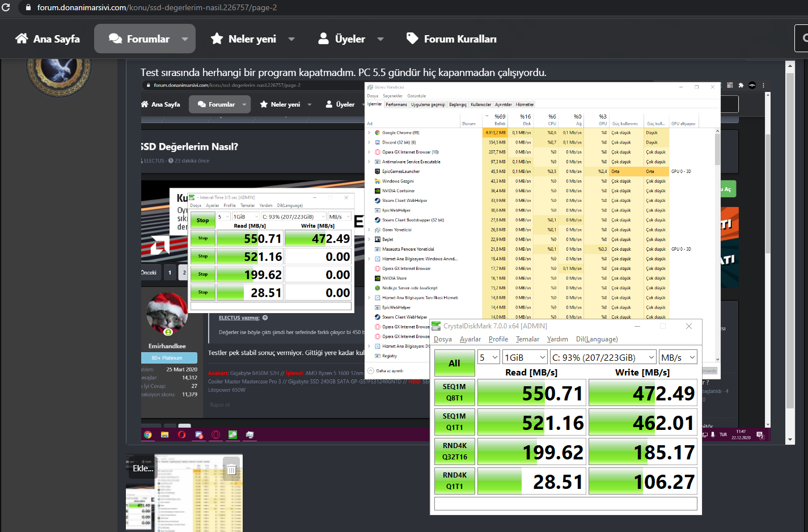Click read result 28.51 beside the RND4K Q1T1 button
808x532 pixels.
coord(531,481)
